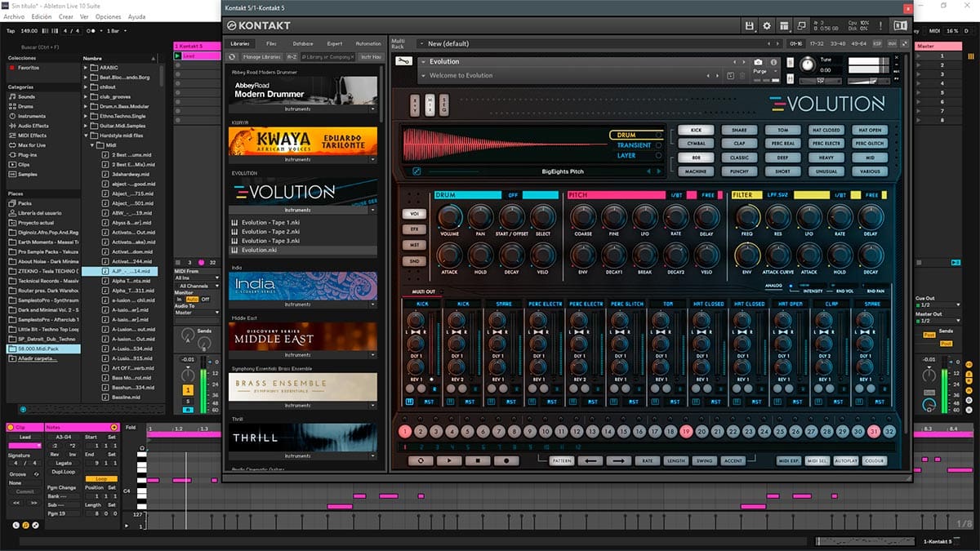Screen dimensions: 980x551
Task: Start the Evolution sequencer play button
Action: [449, 460]
